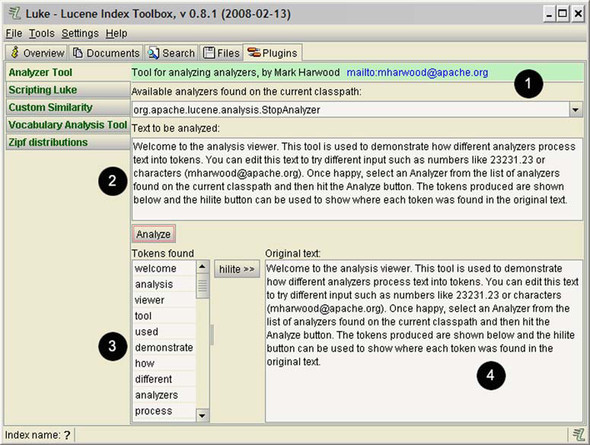Open the Overview tab
The width and height of the screenshot is (590, 445).
tap(37, 53)
